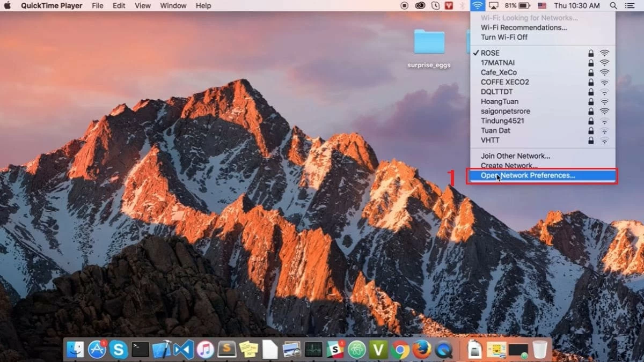
Task: Collapse the Wi-Fi menu bar dropdown
Action: (477, 5)
